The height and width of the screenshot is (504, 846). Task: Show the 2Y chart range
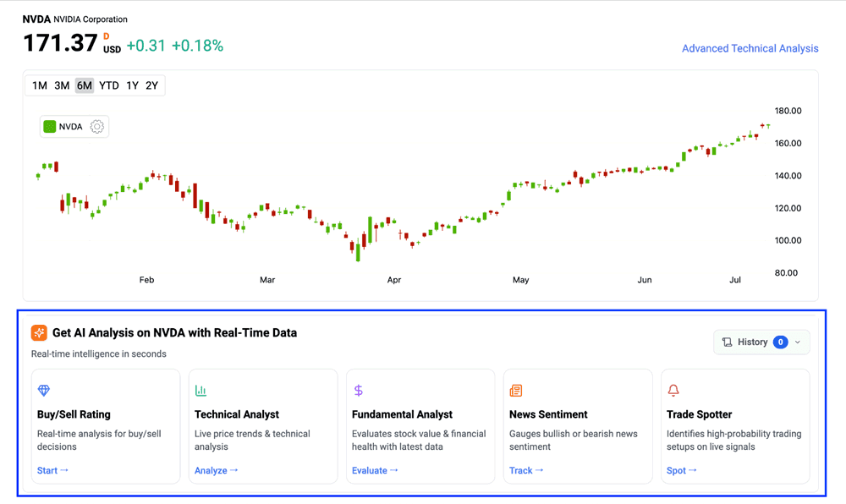coord(151,85)
